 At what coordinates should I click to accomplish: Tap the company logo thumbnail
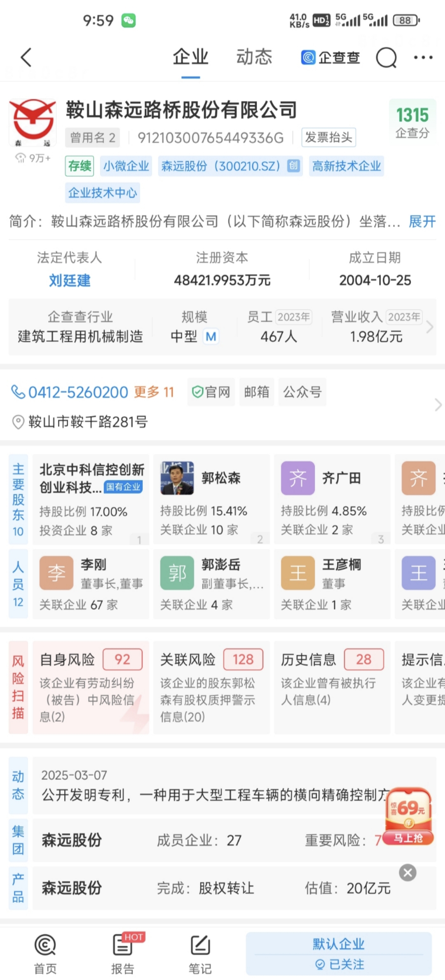point(33,123)
